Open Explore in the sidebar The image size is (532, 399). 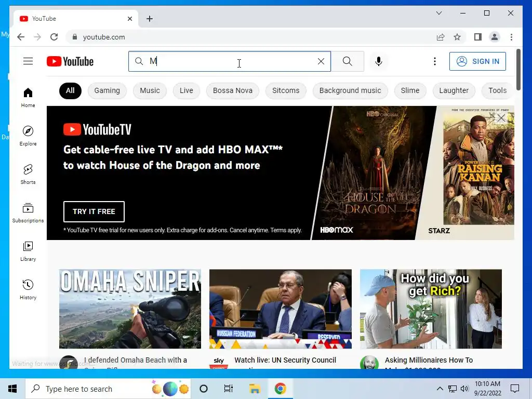click(28, 136)
